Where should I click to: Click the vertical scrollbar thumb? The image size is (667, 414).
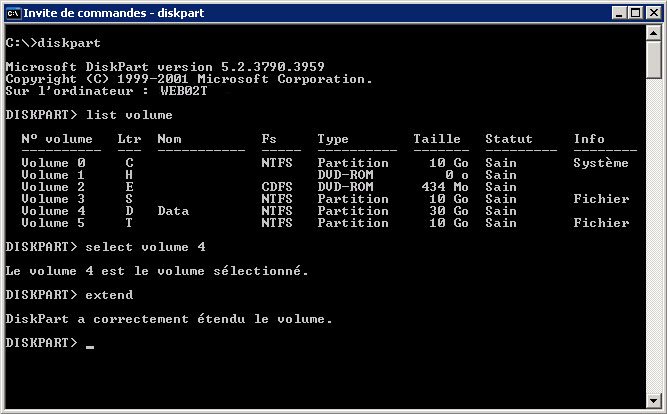[x=654, y=60]
